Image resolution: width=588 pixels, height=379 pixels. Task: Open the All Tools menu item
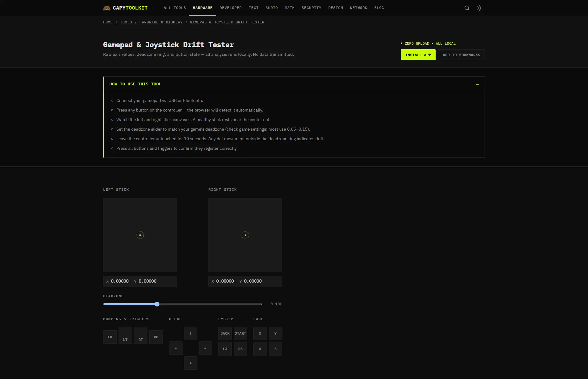pos(175,8)
